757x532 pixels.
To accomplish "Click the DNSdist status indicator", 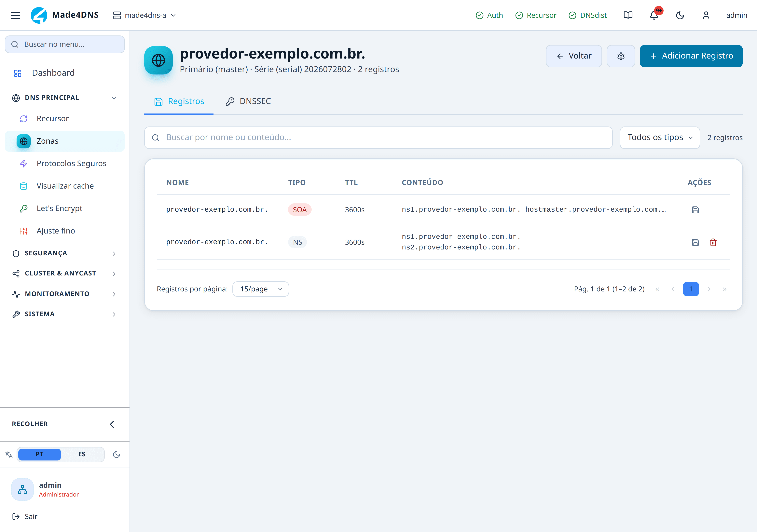I will 588,15.
